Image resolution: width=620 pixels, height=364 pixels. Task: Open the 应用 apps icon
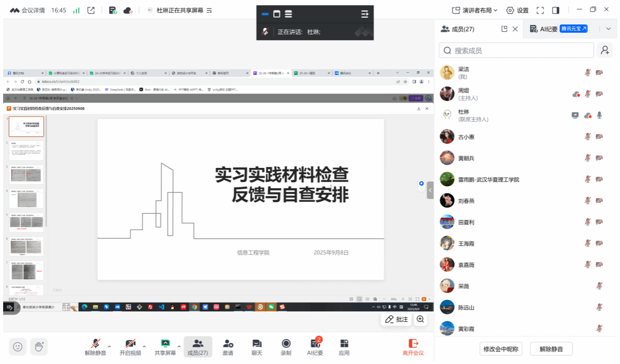pyautogui.click(x=344, y=347)
